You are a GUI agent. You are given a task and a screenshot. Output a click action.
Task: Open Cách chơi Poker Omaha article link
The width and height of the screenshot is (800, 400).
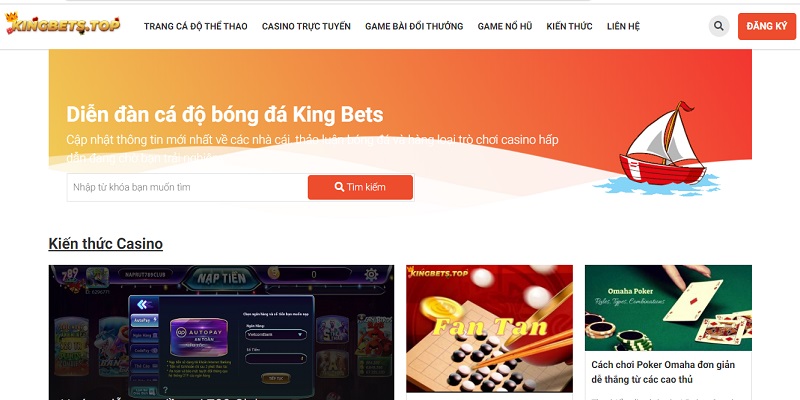(663, 372)
